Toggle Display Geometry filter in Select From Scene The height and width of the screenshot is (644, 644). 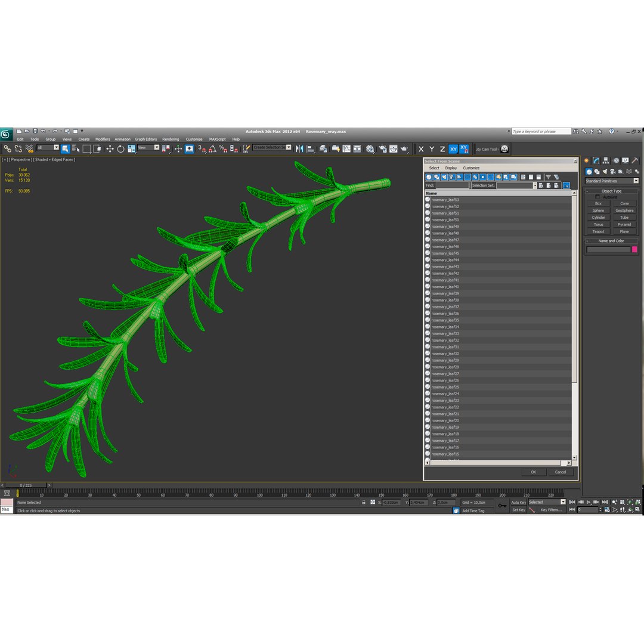click(429, 177)
